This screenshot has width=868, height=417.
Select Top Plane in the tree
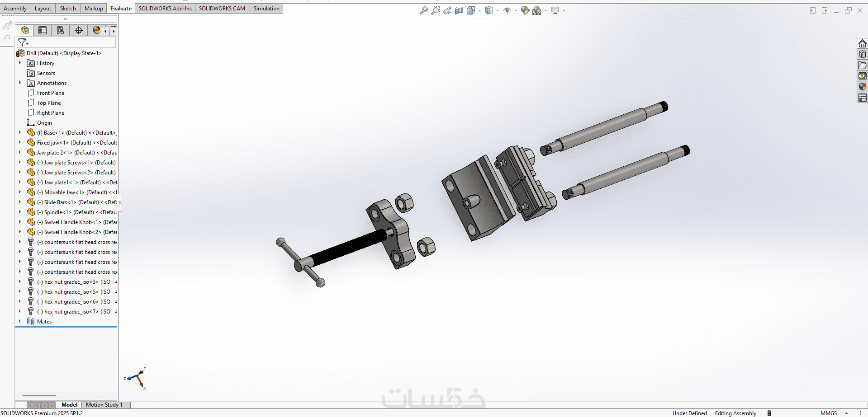49,103
